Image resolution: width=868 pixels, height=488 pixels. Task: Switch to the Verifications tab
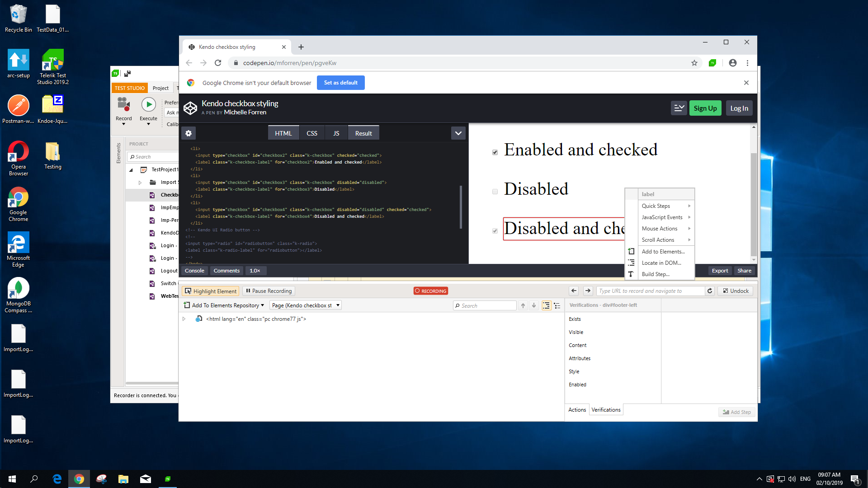[x=606, y=410]
